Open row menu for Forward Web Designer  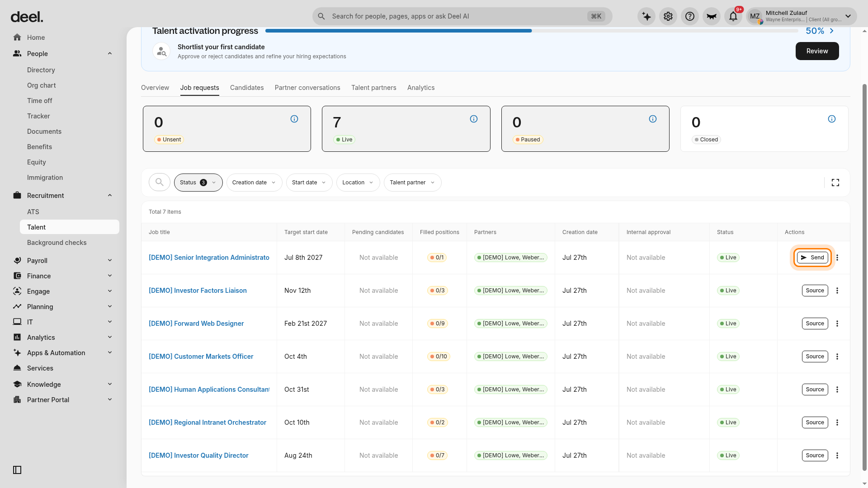coord(837,324)
